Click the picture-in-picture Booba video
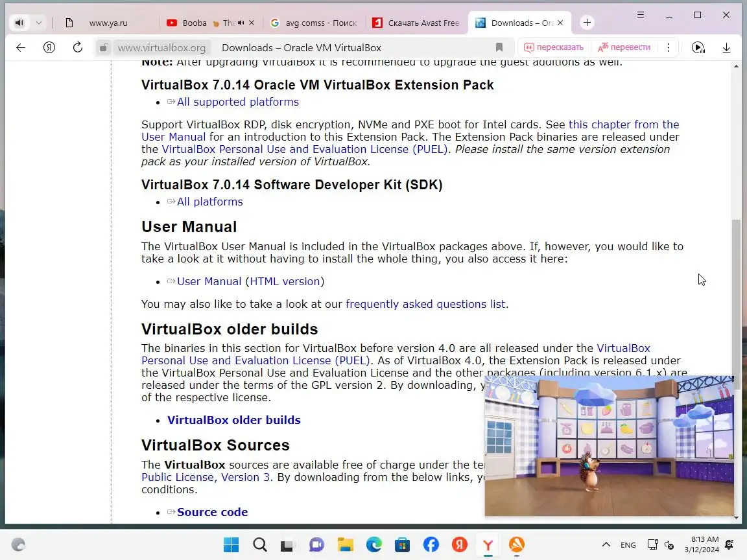747x560 pixels. point(610,446)
